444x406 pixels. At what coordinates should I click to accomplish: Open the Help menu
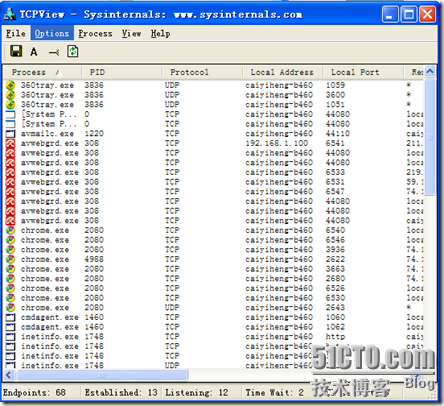point(160,33)
